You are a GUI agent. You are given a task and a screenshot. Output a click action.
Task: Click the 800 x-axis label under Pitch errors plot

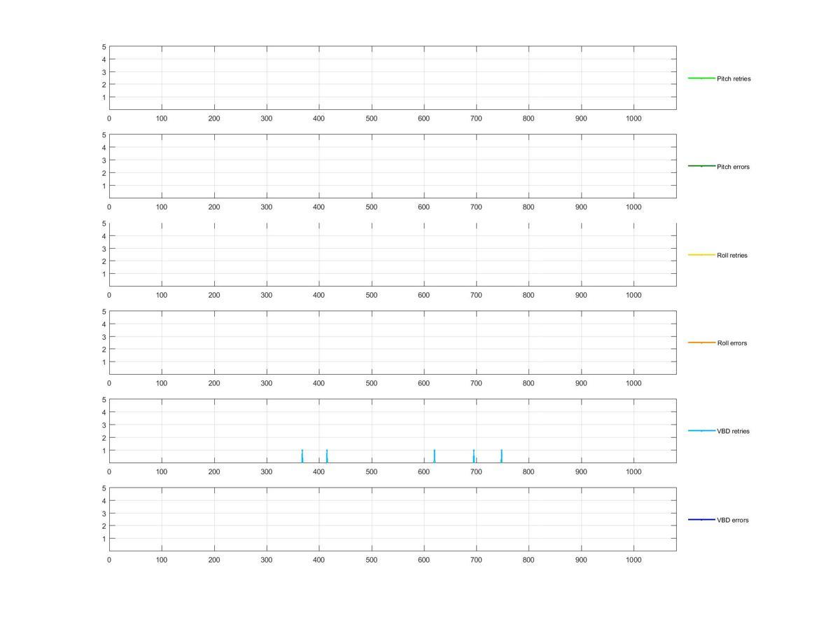(x=528, y=207)
